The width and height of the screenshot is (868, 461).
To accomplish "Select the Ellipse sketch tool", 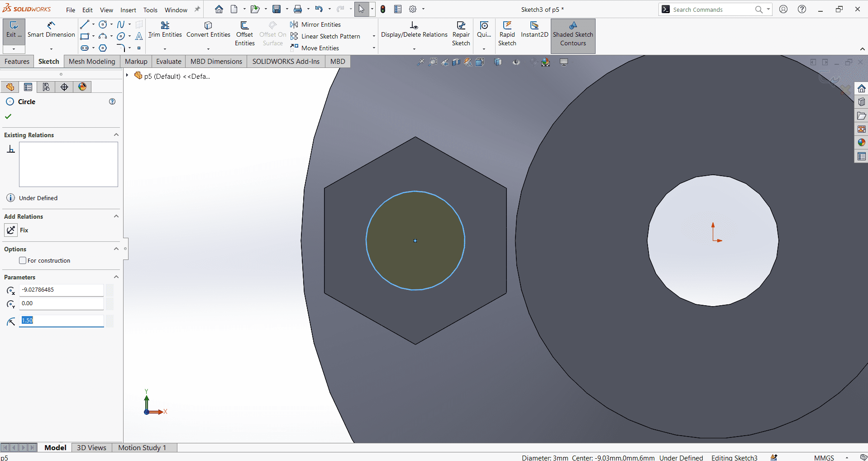I will pos(121,36).
